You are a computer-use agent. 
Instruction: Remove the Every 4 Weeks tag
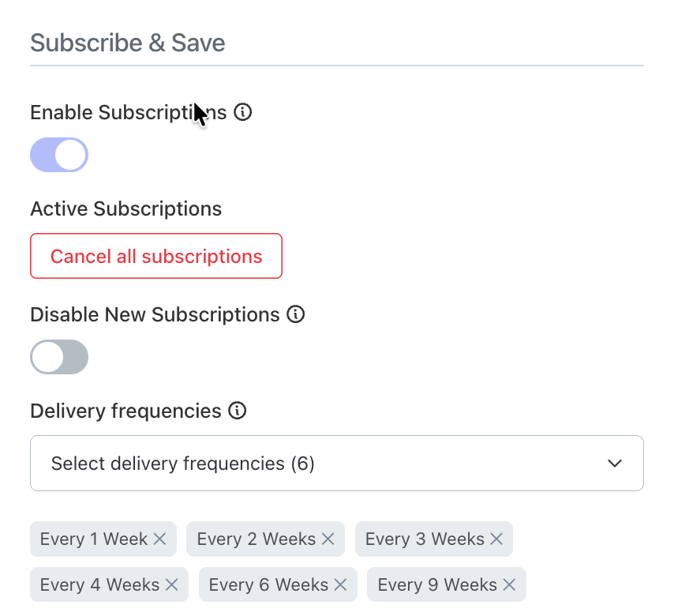tap(172, 584)
